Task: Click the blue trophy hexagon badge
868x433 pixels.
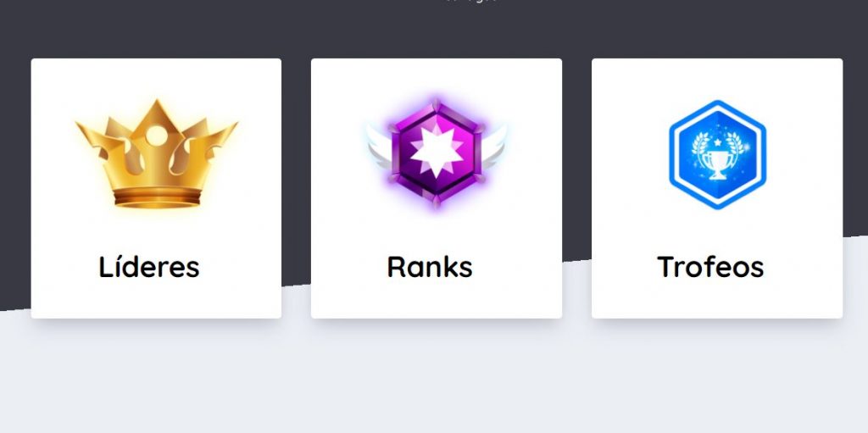Action: pyautogui.click(x=717, y=154)
